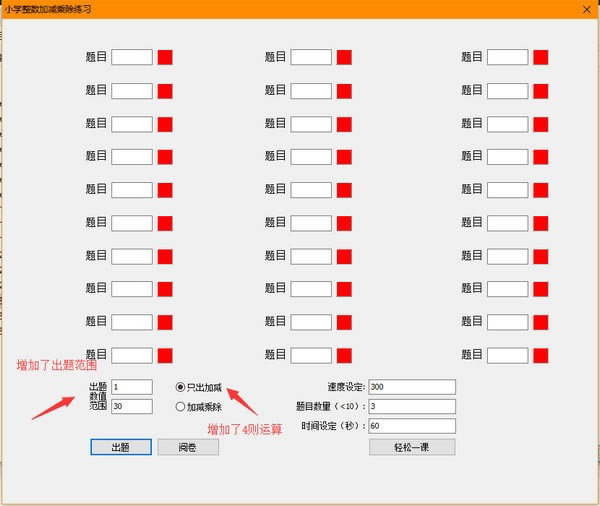
Task: Click red square in first row, left column
Action: (x=165, y=57)
